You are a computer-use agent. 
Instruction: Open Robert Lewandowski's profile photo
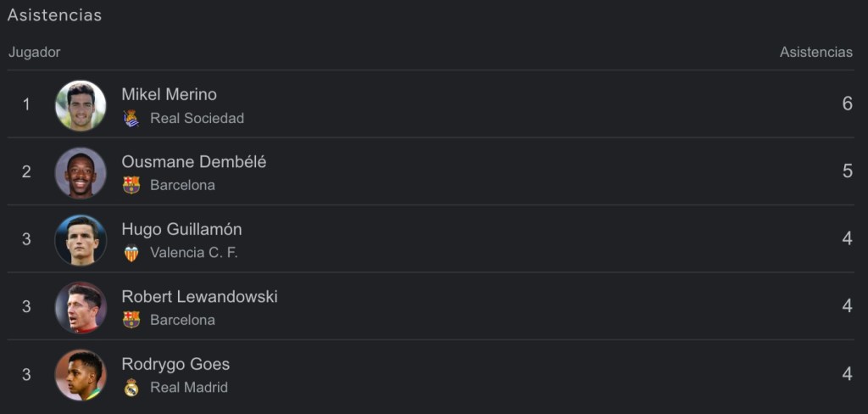click(x=81, y=307)
